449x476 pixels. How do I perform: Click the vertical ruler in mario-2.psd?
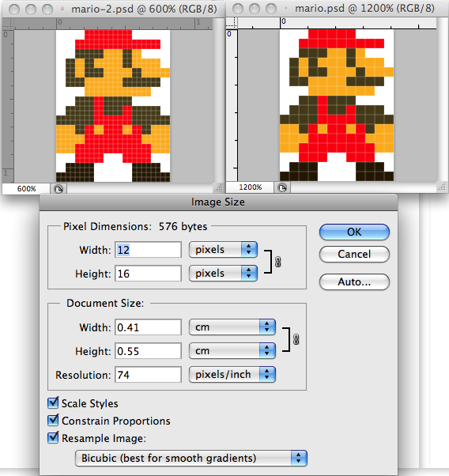(8, 106)
